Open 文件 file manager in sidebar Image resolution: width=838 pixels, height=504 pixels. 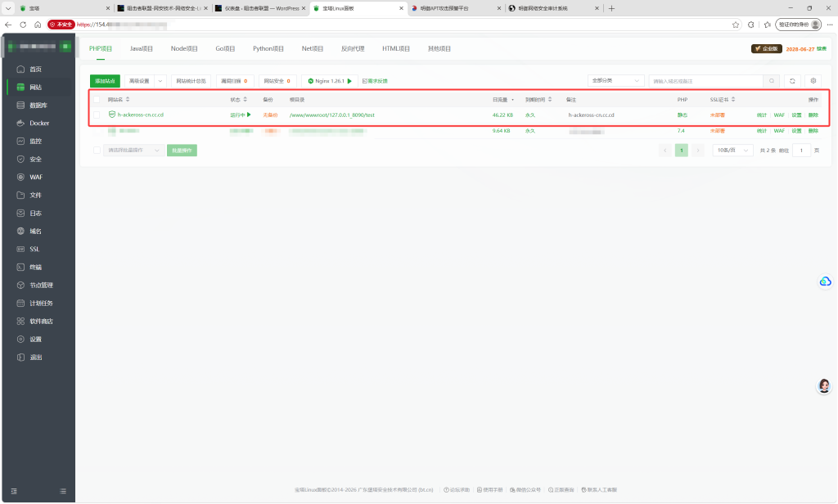tap(35, 196)
